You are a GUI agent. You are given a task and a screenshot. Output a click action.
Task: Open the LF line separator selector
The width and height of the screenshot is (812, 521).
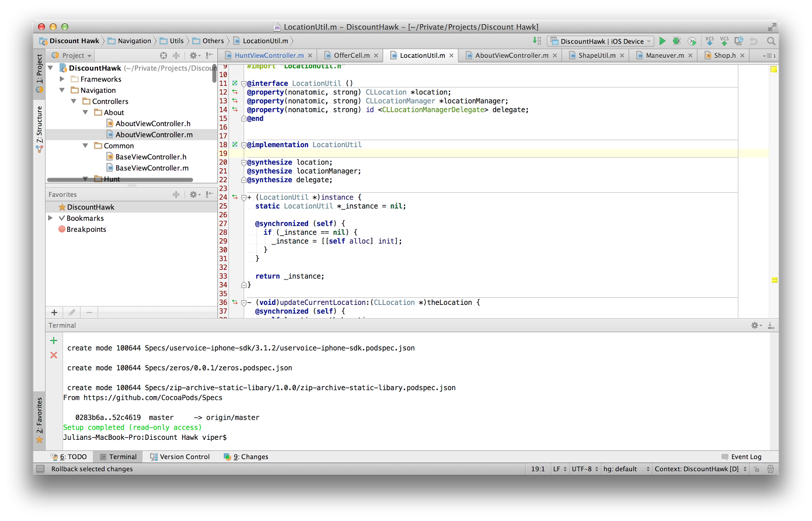tap(560, 469)
